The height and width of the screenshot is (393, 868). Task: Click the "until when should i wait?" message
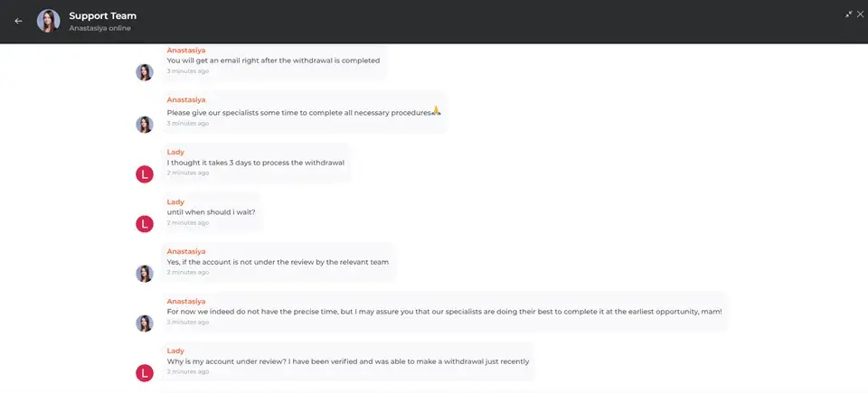[211, 212]
